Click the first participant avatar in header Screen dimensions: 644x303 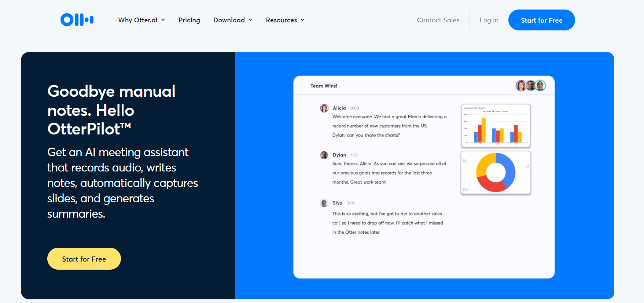point(521,86)
